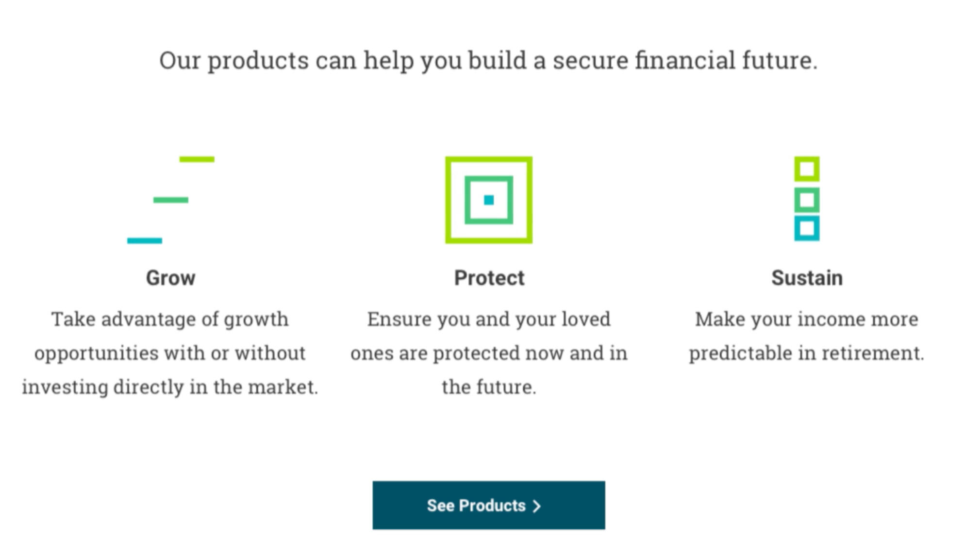Click the line "investing directly in the market."
980x556 pixels.
pos(170,387)
